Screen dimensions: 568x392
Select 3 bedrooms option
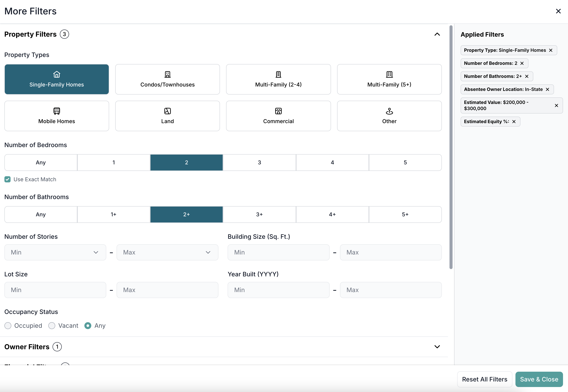pyautogui.click(x=259, y=162)
